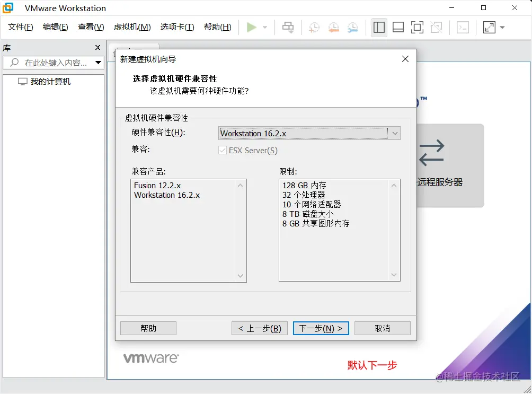532x394 pixels.
Task: Open the 虚拟机(M) menu
Action: click(132, 27)
